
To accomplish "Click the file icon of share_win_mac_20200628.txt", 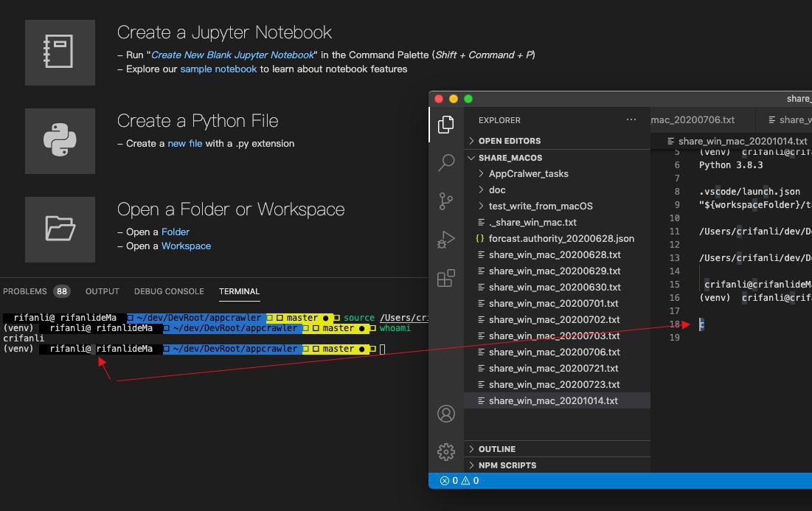I will tap(481, 254).
